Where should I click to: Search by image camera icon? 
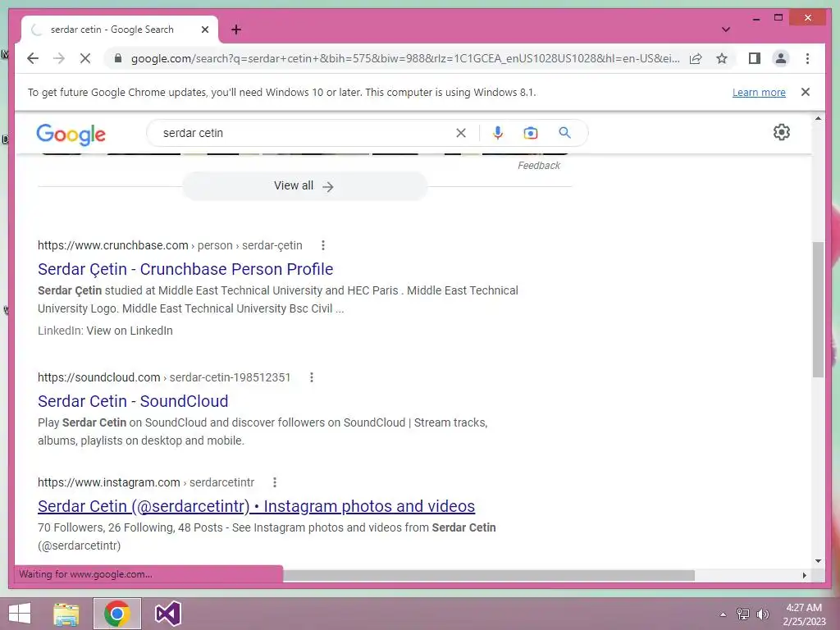(531, 133)
